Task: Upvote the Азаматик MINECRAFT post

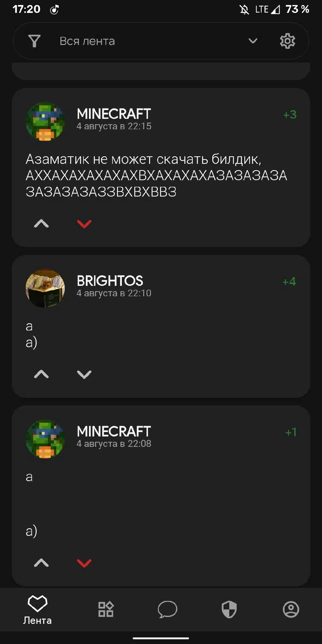Action: [x=41, y=224]
